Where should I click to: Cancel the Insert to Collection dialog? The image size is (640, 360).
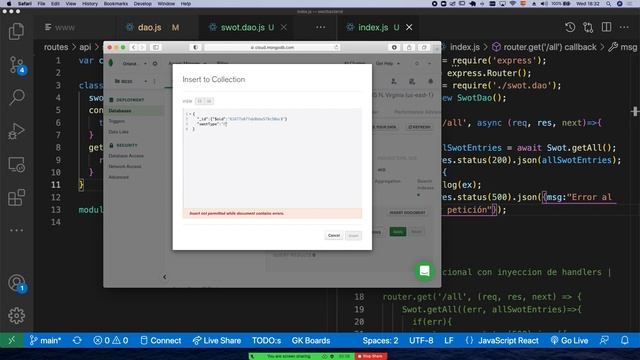point(333,236)
